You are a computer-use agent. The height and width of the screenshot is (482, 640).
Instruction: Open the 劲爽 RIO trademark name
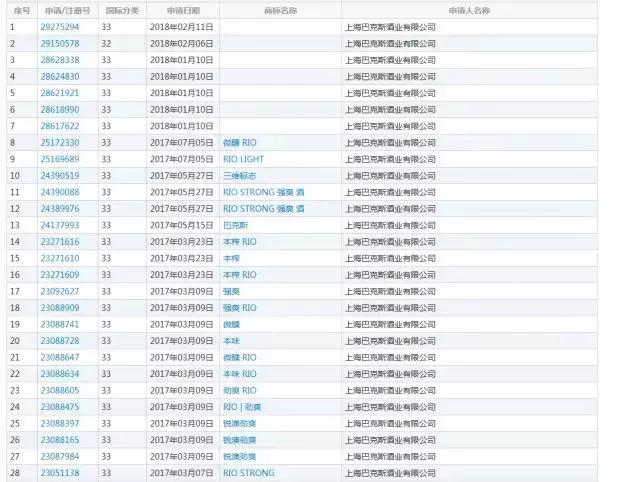point(240,391)
